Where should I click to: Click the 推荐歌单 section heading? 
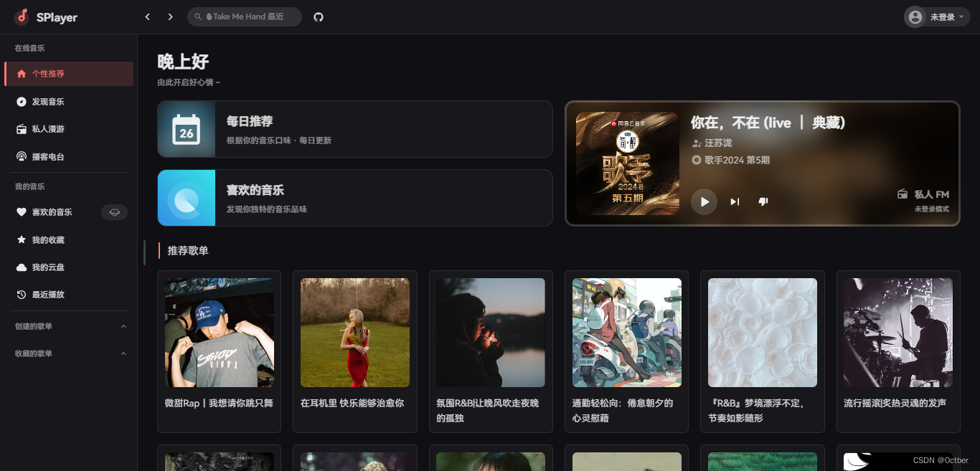point(188,251)
